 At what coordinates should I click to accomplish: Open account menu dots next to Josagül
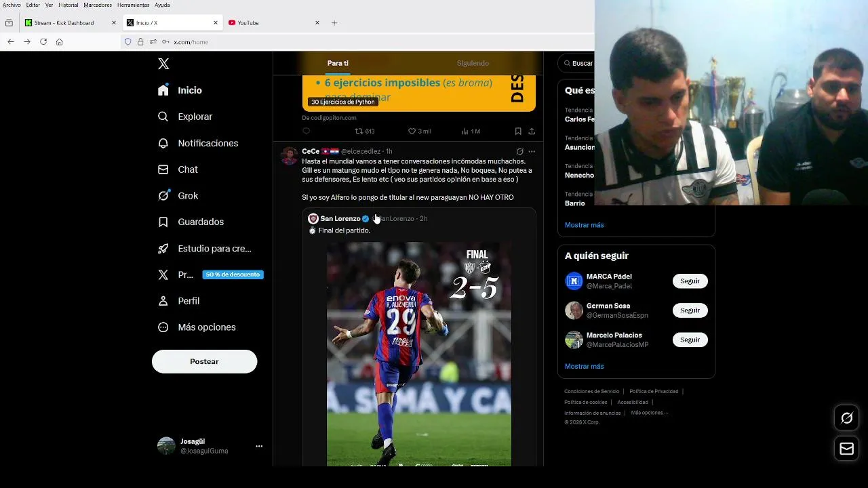click(x=259, y=446)
